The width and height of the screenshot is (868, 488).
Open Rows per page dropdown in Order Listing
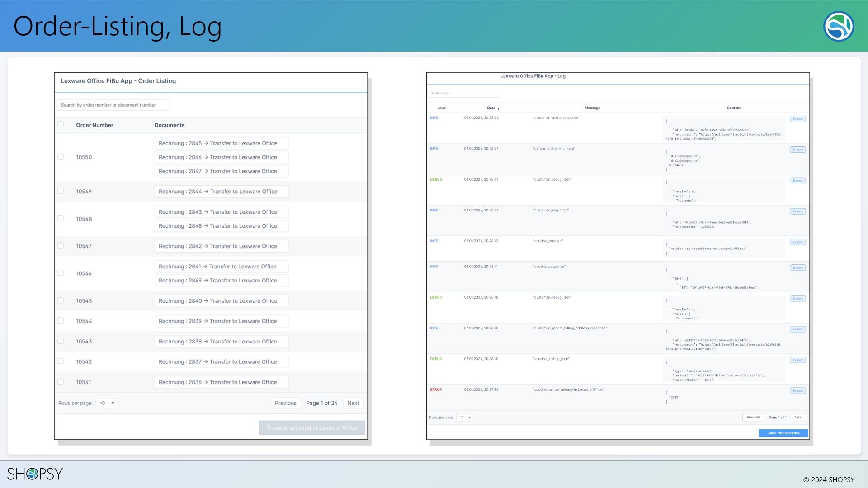click(x=107, y=403)
